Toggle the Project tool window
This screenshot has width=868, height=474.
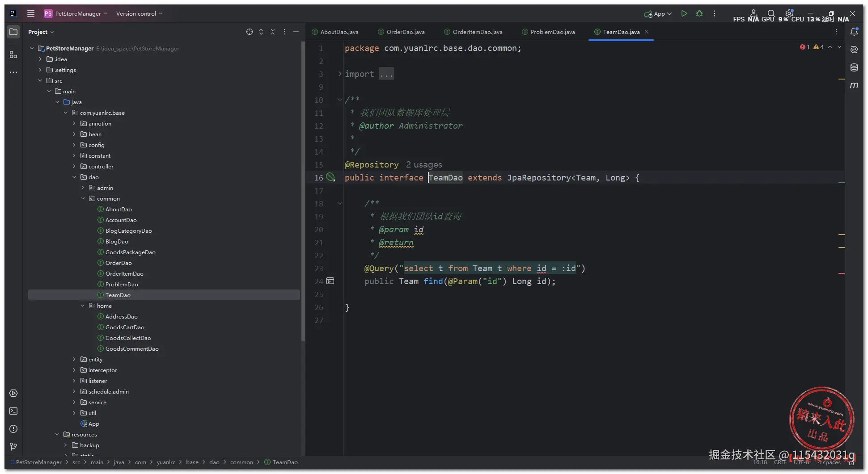pos(13,32)
